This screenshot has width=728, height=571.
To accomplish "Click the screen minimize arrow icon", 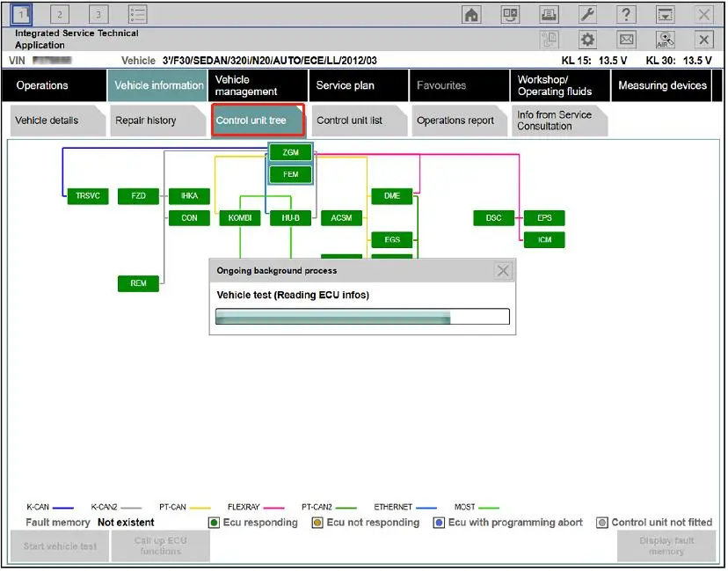I will point(665,15).
